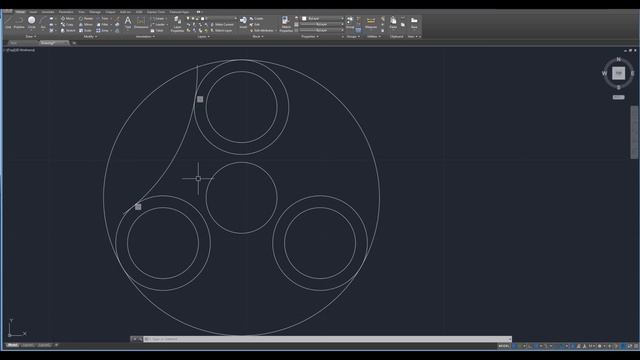Open the linetype ByLayer dropdown

[322, 30]
